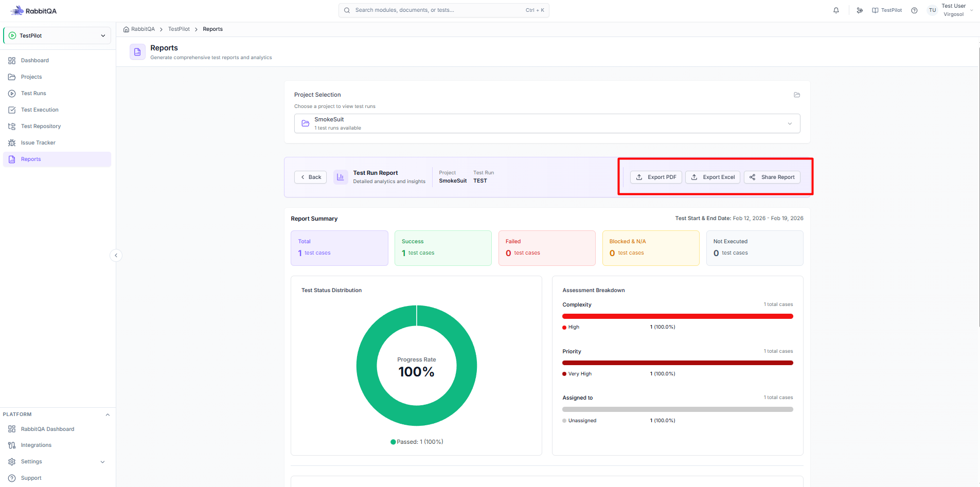The image size is (980, 487).
Task: Click Export PDF button
Action: click(x=656, y=177)
